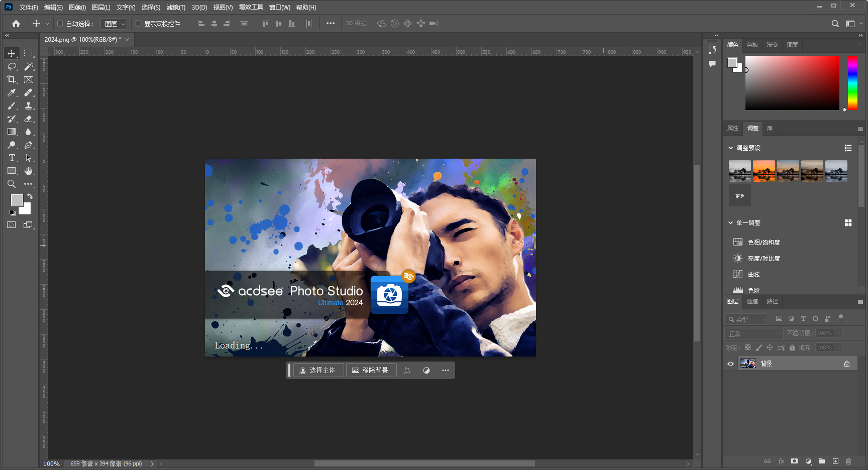Open the 滤镜(T) menu
The height and width of the screenshot is (470, 868).
176,8
